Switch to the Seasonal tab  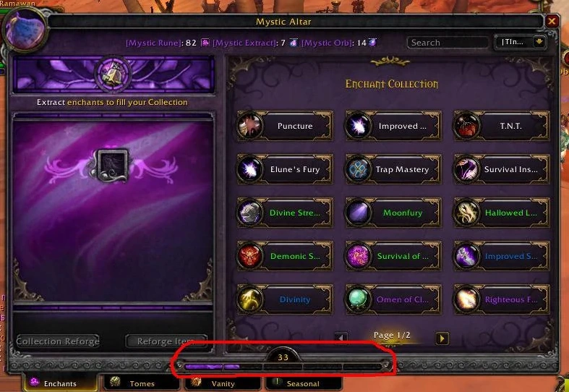(304, 383)
